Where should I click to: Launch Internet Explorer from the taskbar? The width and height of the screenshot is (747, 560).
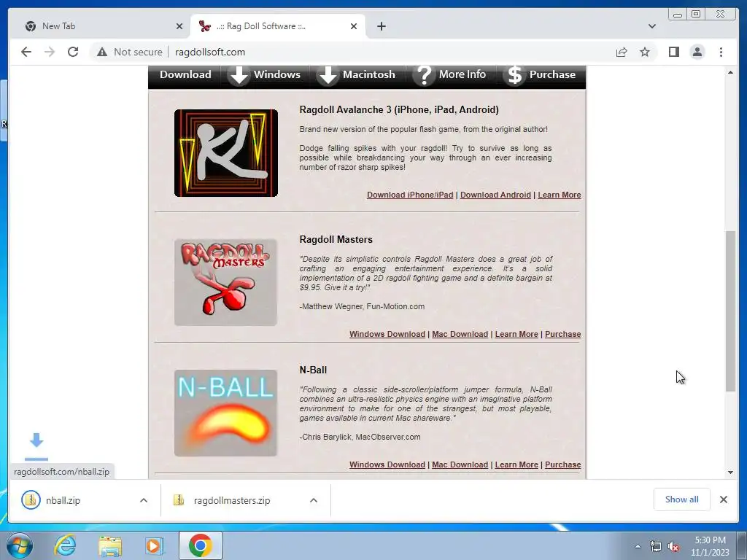point(65,545)
